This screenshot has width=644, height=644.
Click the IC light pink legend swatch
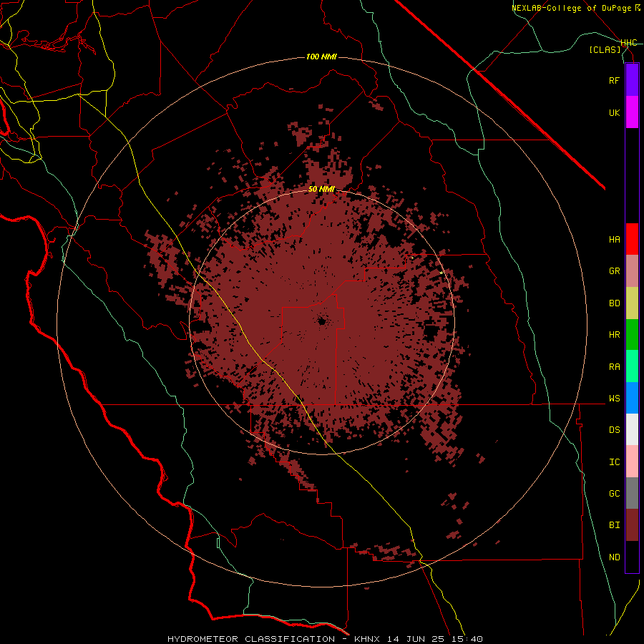pyautogui.click(x=632, y=462)
